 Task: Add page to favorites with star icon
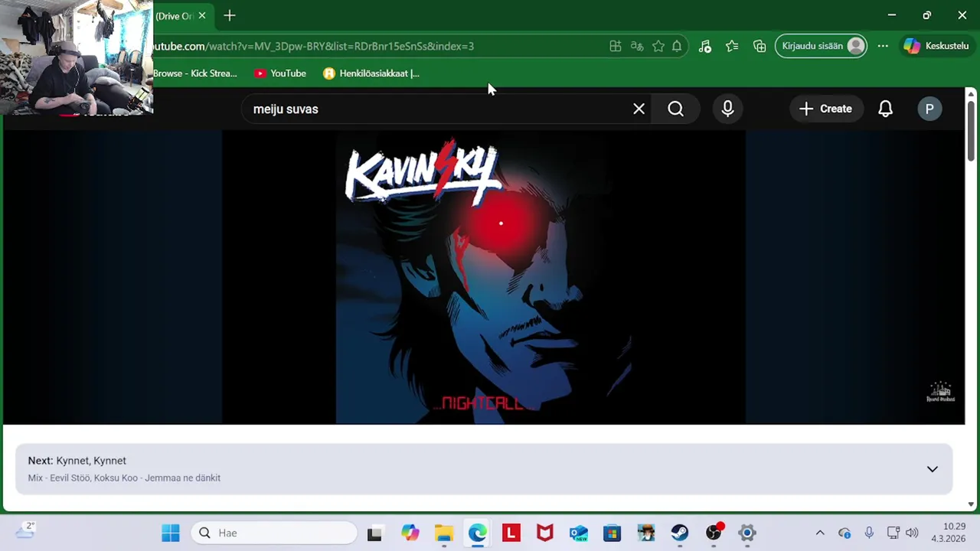[x=658, y=46]
